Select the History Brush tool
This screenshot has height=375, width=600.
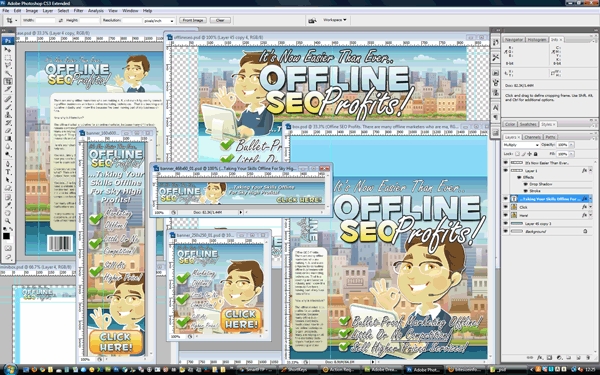(x=7, y=122)
